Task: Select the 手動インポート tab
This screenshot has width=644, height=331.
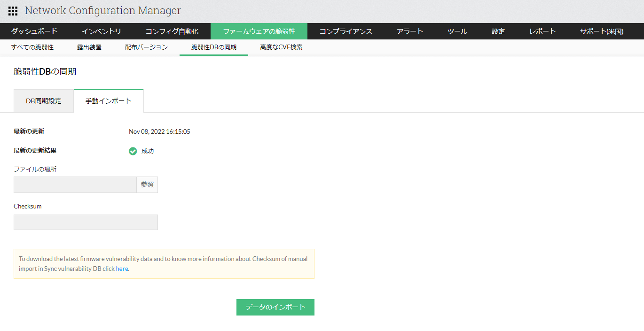Action: [x=109, y=101]
